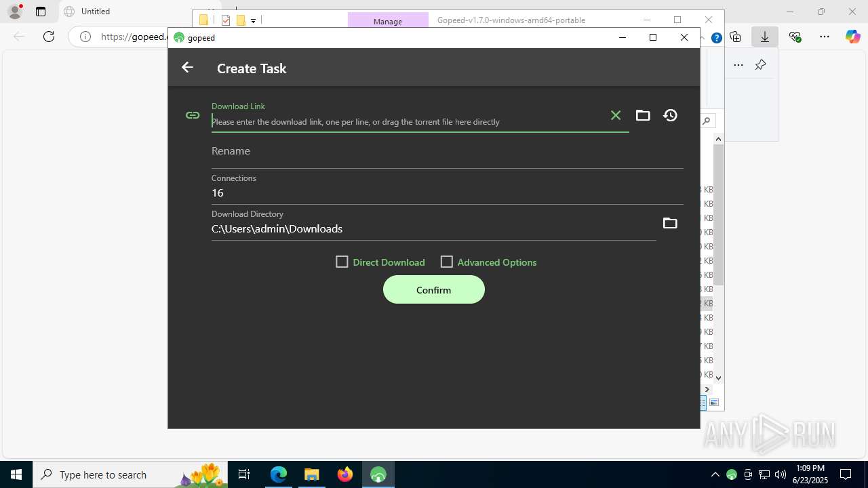Open the notification center

pos(846,474)
